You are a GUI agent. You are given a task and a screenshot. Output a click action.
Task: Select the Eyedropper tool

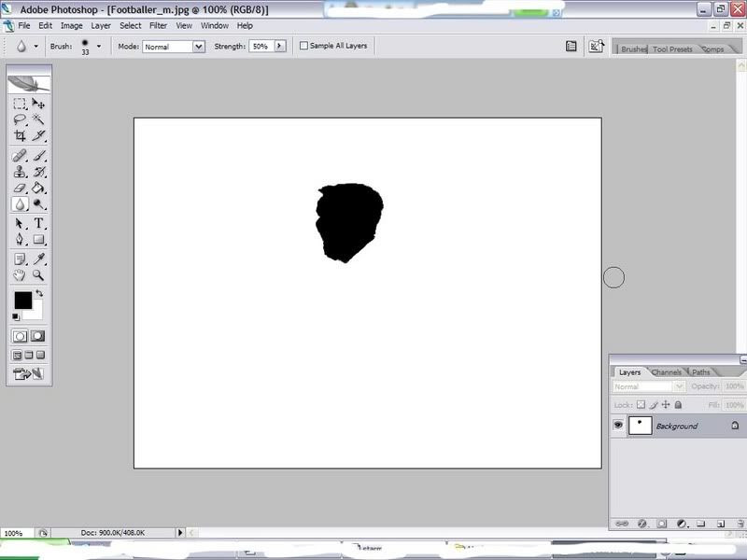(38, 259)
